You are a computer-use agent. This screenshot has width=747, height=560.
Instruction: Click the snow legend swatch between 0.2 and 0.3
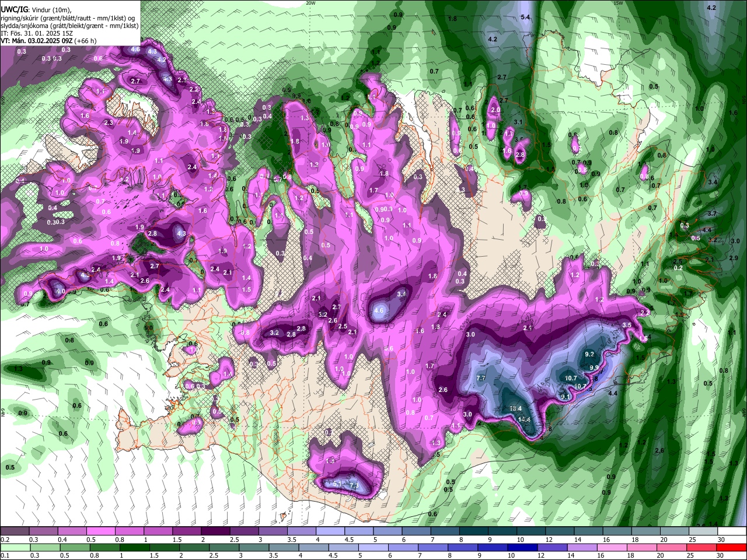click(x=15, y=531)
